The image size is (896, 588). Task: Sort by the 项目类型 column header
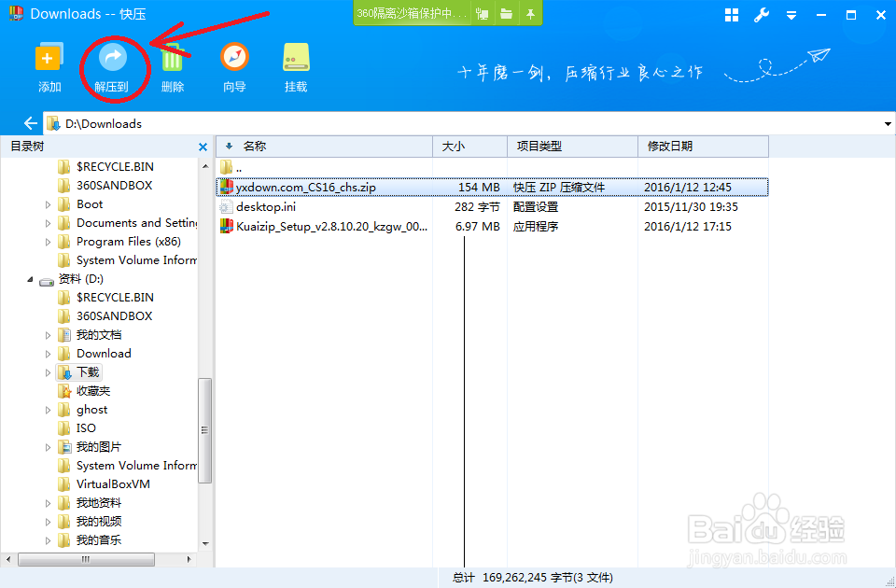pos(572,147)
